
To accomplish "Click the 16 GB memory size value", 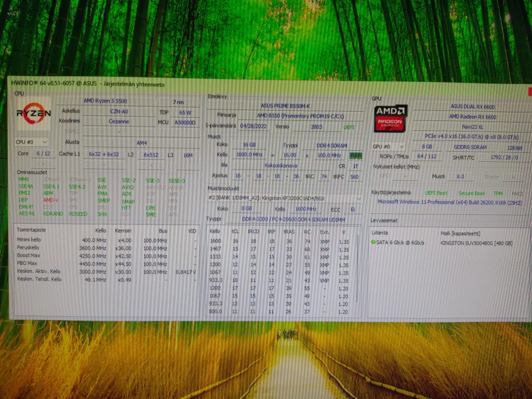I will point(249,145).
